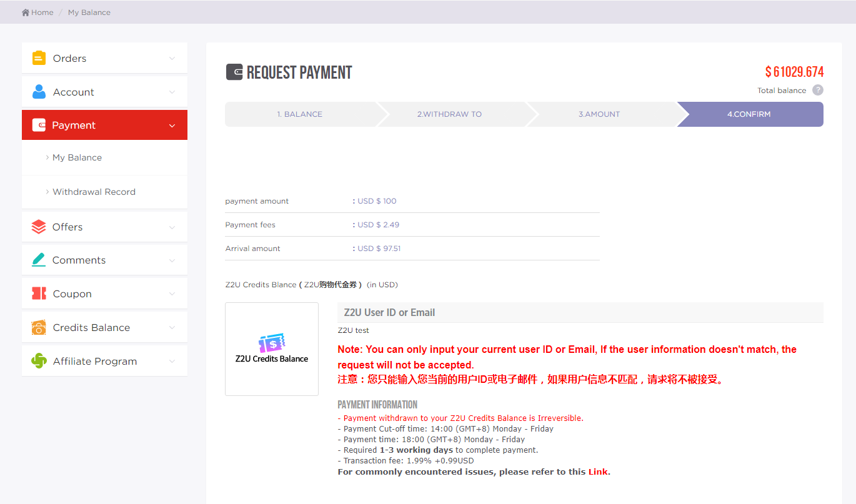Expand the Orders sidebar chevron

(172, 59)
